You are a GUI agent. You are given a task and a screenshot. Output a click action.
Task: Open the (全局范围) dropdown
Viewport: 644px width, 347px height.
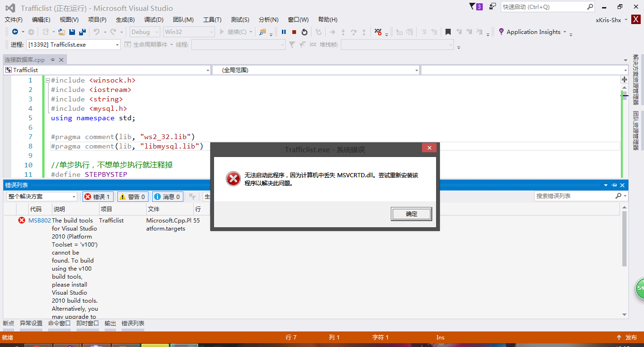pyautogui.click(x=316, y=70)
